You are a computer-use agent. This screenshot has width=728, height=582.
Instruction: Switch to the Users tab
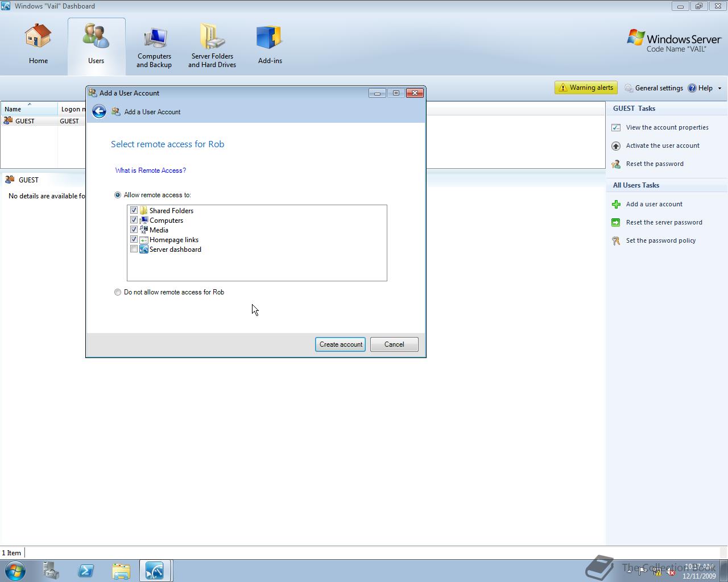pyautogui.click(x=96, y=45)
